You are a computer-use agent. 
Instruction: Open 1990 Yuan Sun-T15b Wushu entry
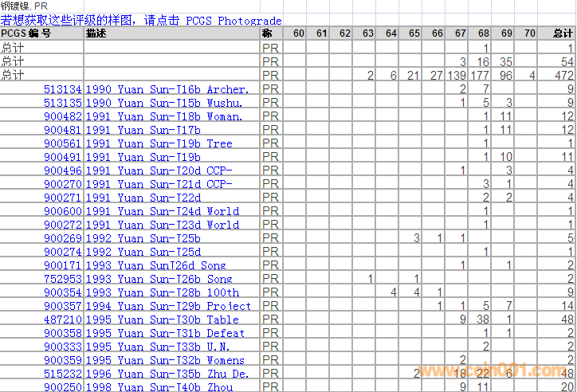coord(164,103)
